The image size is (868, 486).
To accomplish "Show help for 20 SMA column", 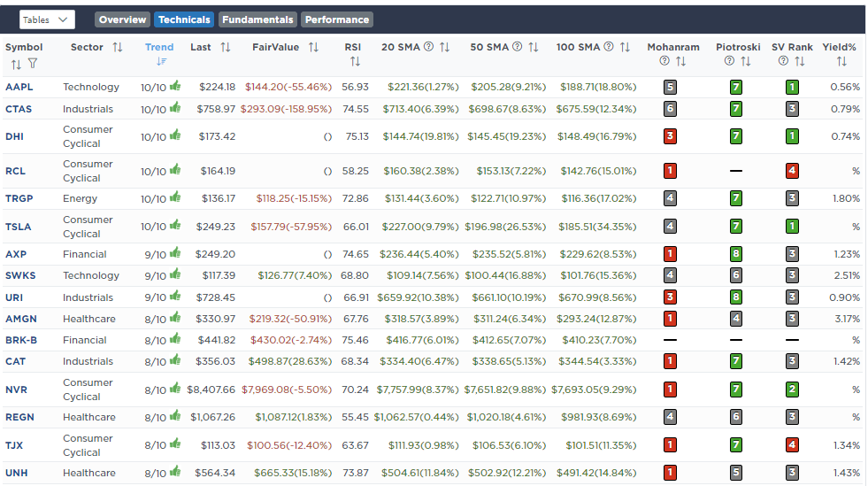I will point(429,47).
